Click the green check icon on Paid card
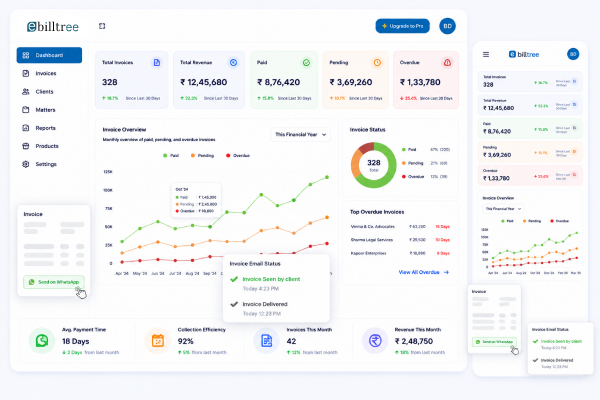The height and width of the screenshot is (400, 600). [x=306, y=62]
